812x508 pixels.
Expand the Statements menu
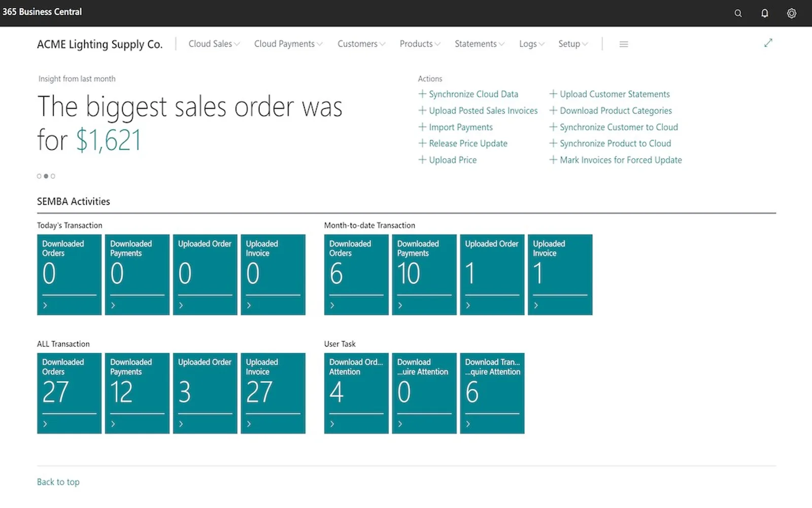click(480, 44)
